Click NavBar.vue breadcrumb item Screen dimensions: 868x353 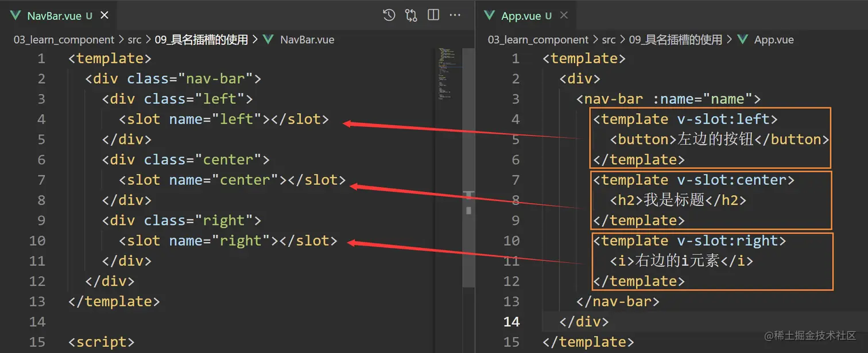[307, 40]
